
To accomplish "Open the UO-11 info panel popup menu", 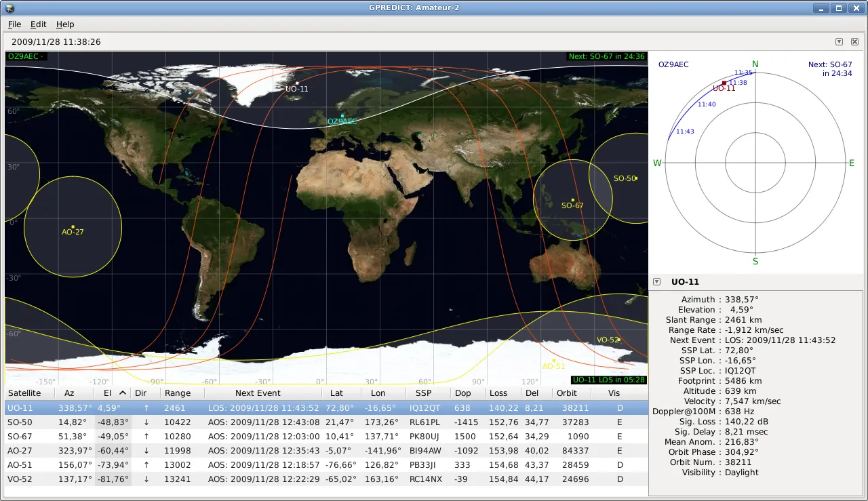I will [656, 281].
